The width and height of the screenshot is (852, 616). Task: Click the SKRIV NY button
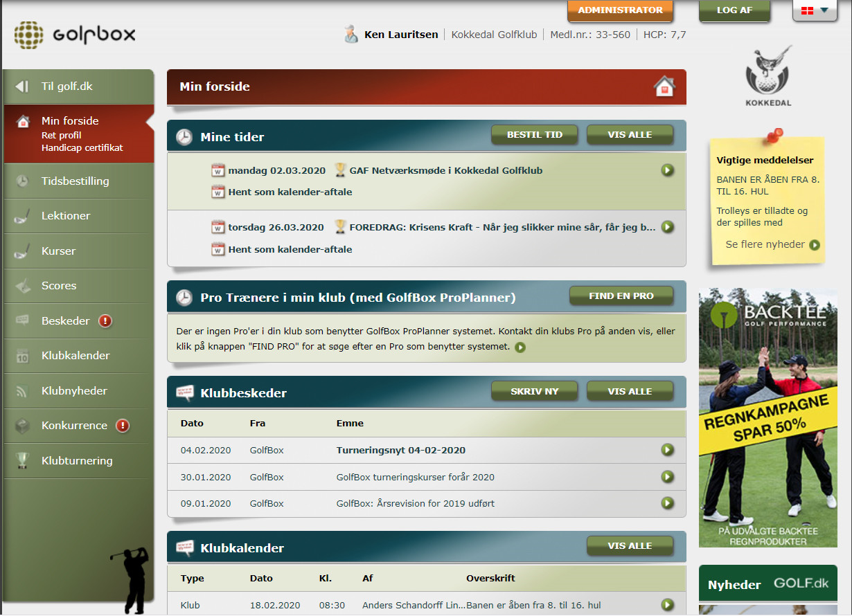(x=534, y=392)
